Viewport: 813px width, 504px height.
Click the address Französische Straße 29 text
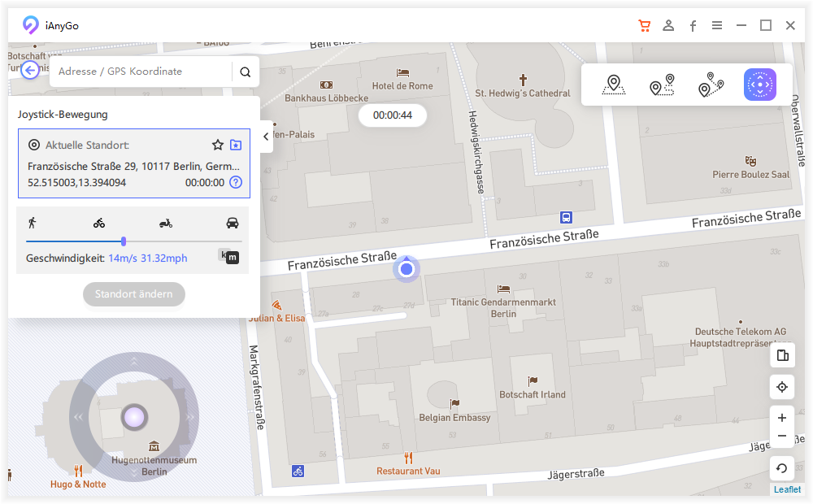[x=134, y=167]
